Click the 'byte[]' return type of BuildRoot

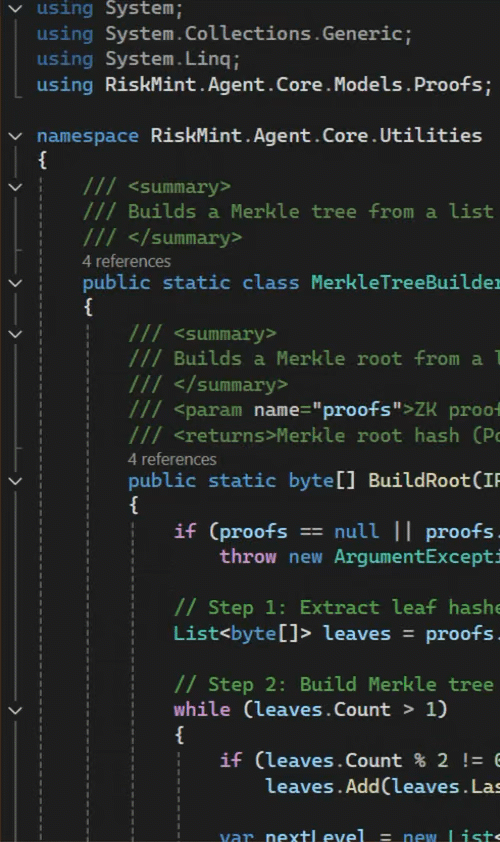(322, 481)
